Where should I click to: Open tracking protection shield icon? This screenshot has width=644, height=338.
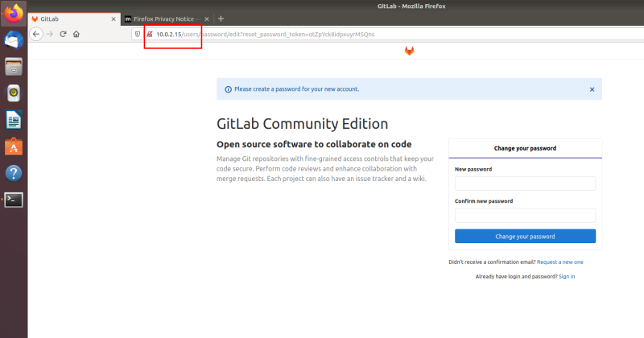138,34
